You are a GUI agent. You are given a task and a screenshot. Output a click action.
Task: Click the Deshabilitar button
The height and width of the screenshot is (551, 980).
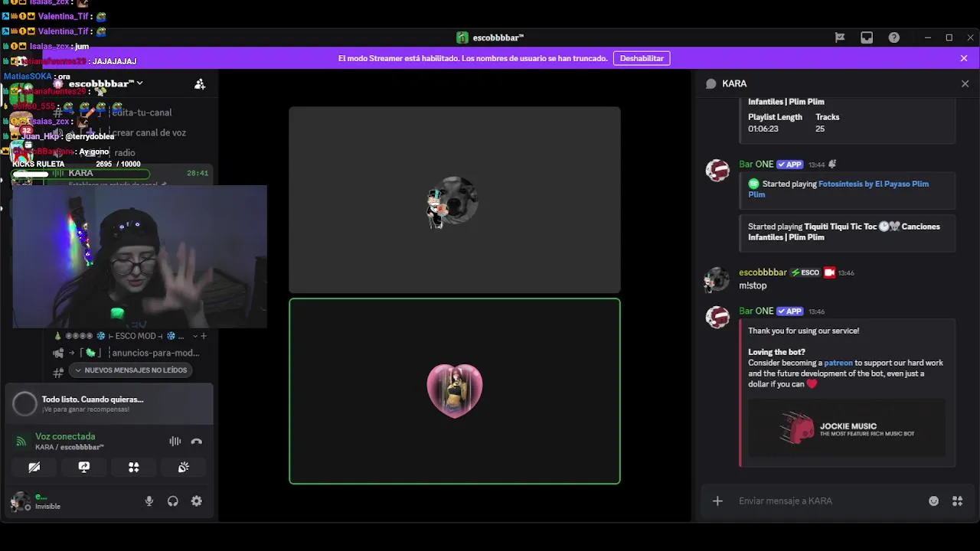642,58
